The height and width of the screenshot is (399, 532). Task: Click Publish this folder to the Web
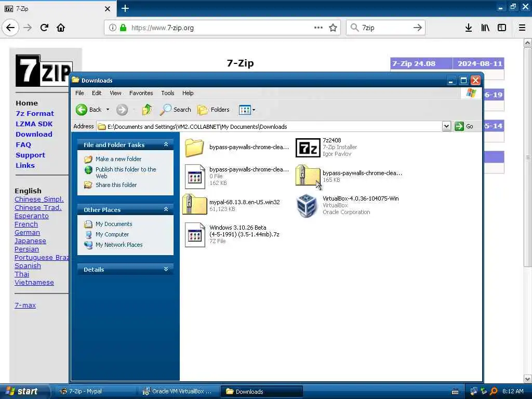[x=126, y=172]
